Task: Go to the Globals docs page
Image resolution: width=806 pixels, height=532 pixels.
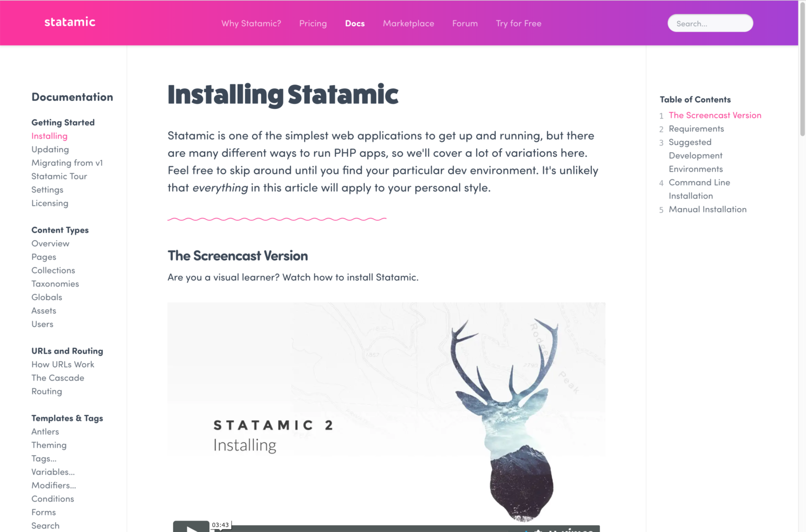Action: tap(47, 297)
